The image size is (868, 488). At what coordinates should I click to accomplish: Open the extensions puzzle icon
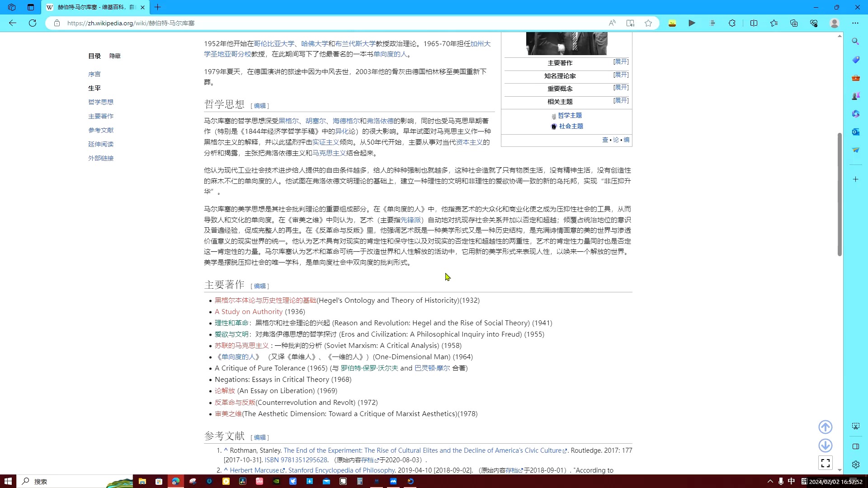point(732,23)
